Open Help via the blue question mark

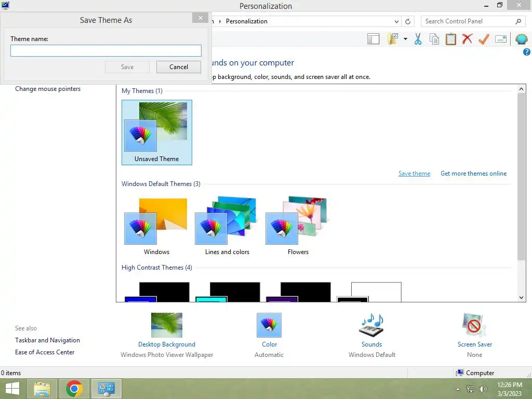(527, 52)
